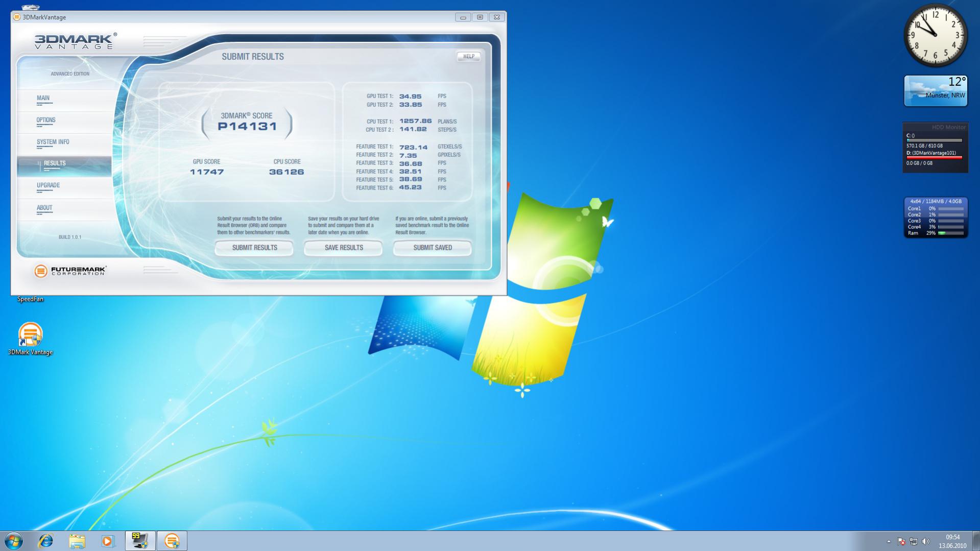
Task: Click the red D: drive usage bar
Action: coord(934,158)
